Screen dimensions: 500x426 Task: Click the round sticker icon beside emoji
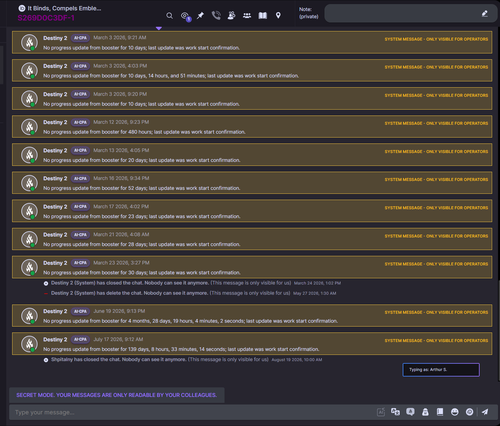click(469, 412)
